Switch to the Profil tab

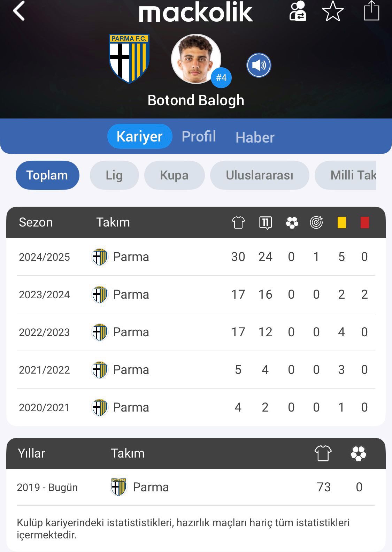pos(199,136)
